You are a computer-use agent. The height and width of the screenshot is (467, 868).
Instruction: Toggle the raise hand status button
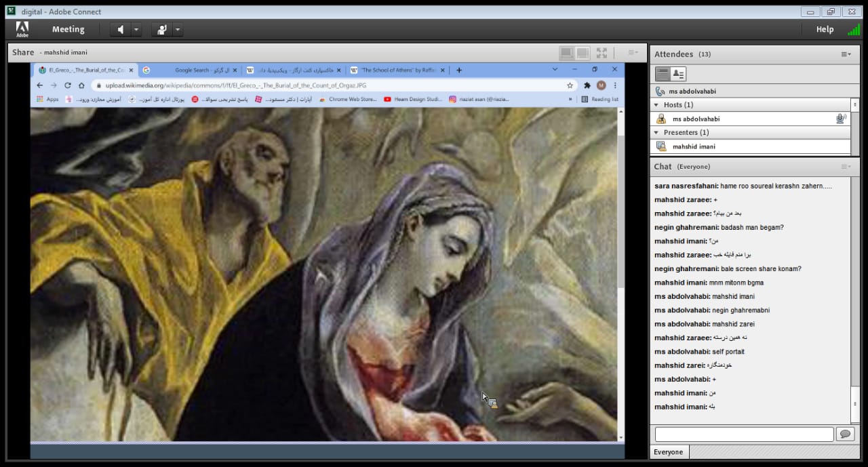pyautogui.click(x=161, y=30)
